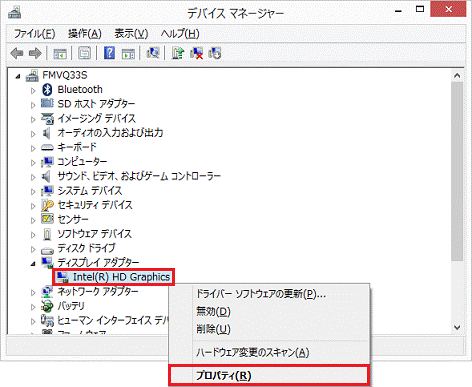Click the イメージング デバイス camera icon

click(47, 118)
